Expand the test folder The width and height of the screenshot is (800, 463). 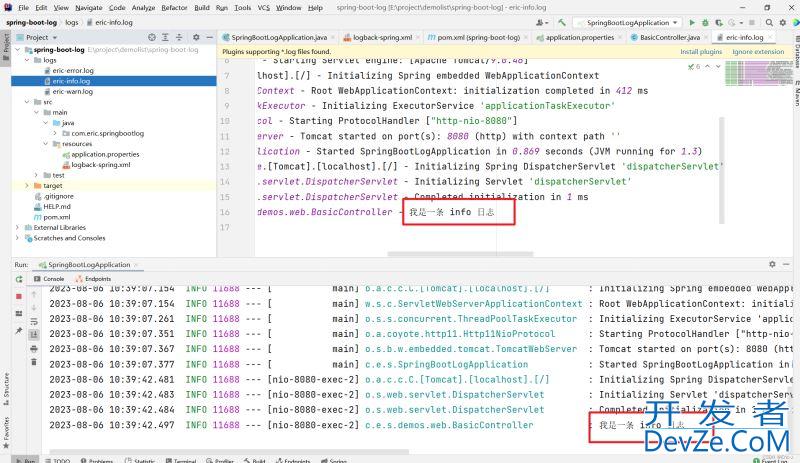click(x=36, y=175)
